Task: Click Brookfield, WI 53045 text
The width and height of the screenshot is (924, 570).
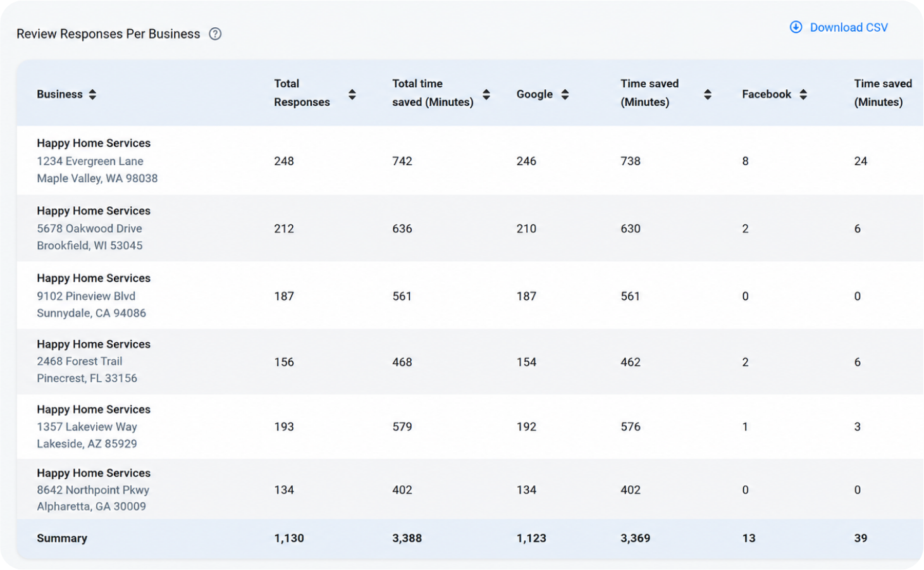Action: click(90, 245)
